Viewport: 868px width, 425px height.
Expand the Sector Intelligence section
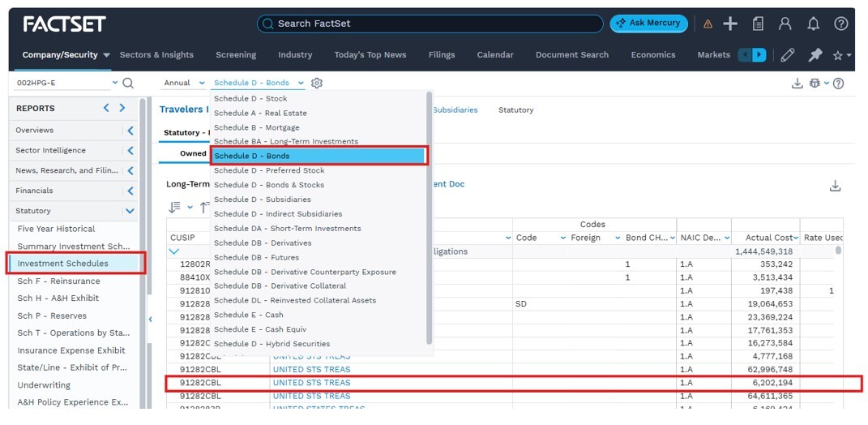click(x=130, y=150)
